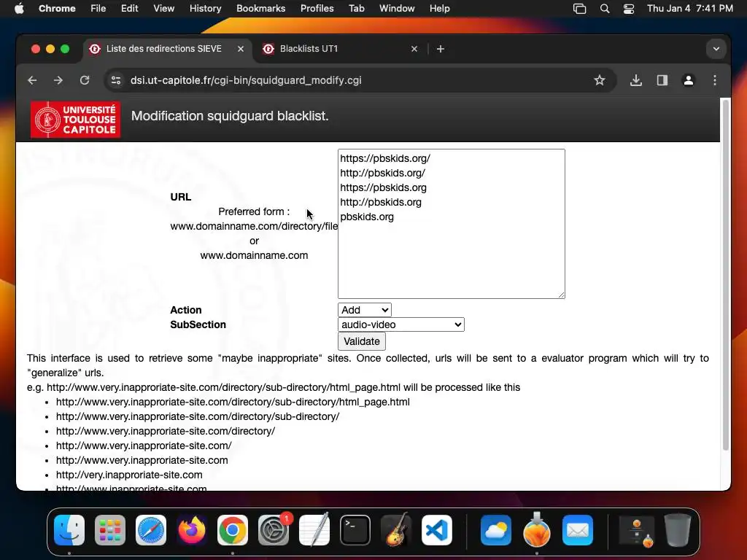Click the Université Toulouse Capitole logo
This screenshot has height=560, width=747.
click(x=75, y=120)
